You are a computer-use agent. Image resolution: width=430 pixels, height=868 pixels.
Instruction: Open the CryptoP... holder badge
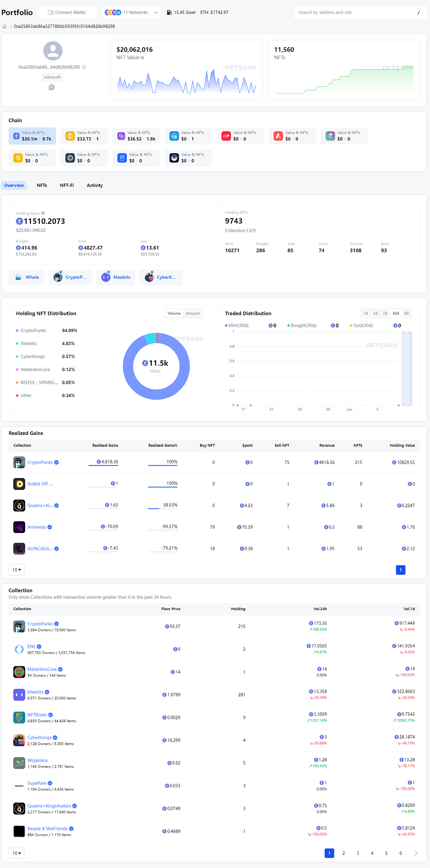point(70,277)
